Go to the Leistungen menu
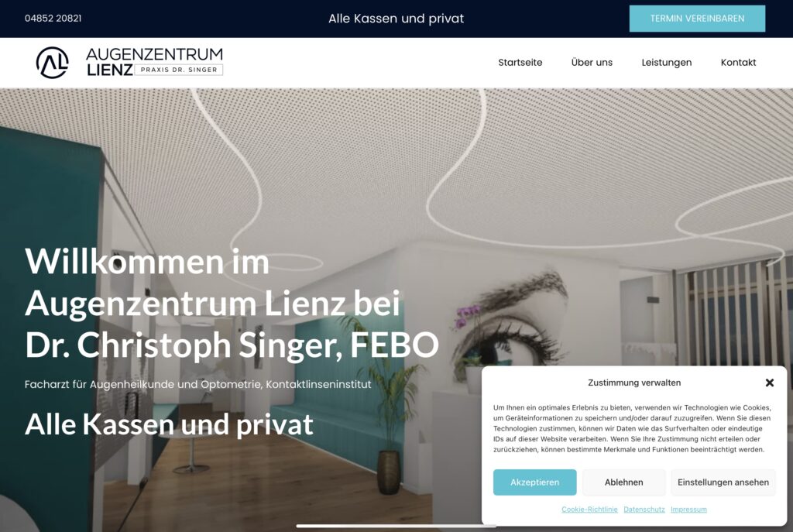793x532 pixels. 667,63
